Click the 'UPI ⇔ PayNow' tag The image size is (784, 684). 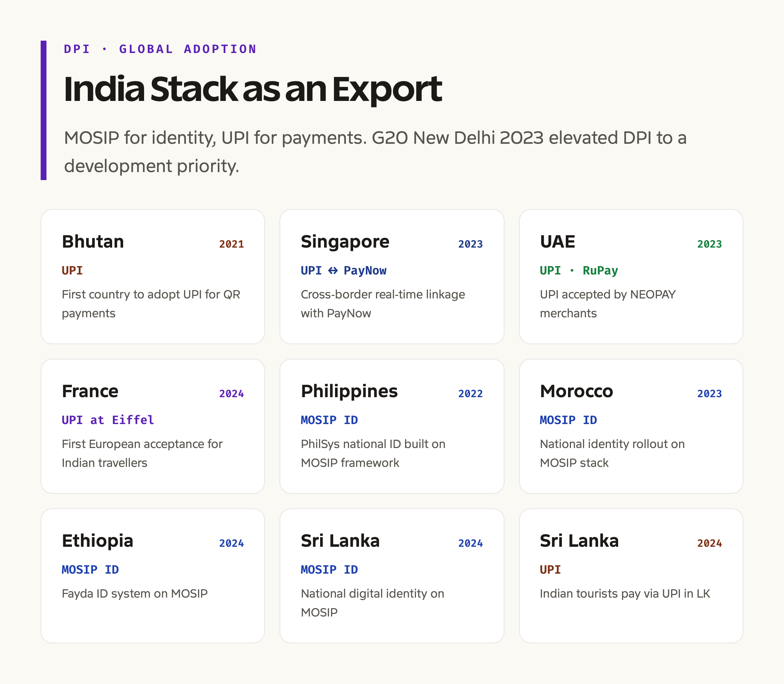coord(343,270)
